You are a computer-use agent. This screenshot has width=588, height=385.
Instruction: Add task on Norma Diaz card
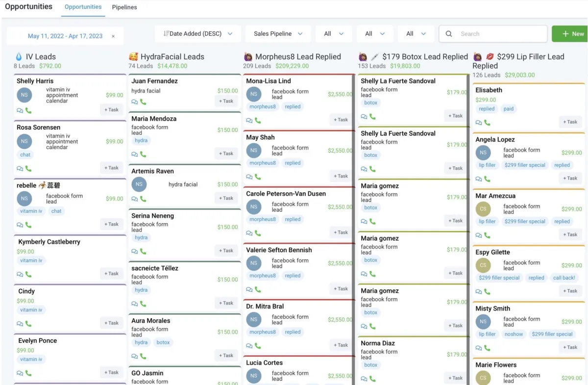455,378
